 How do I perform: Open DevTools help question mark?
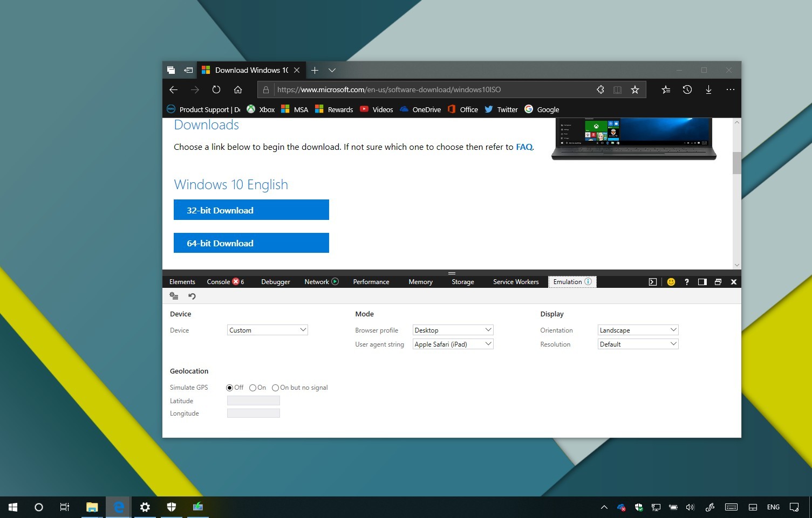coord(687,282)
